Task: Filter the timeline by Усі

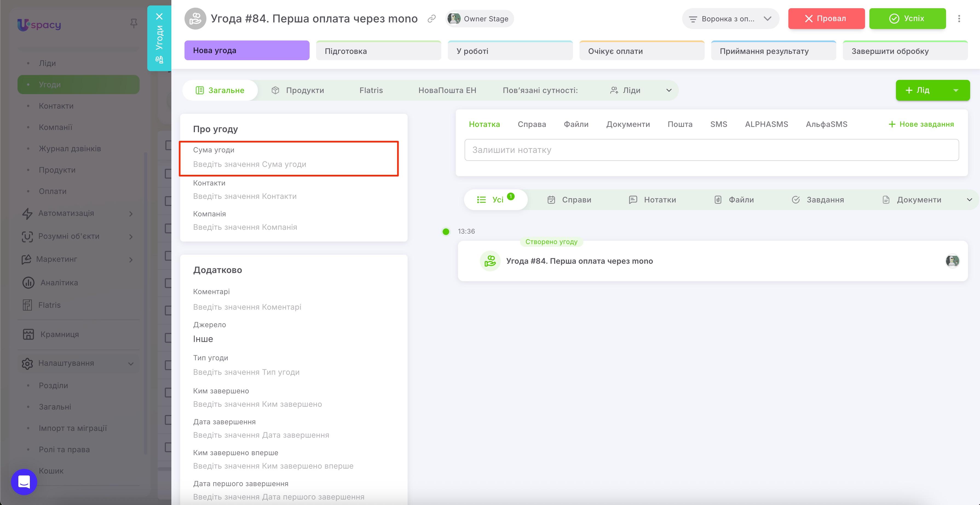Action: point(495,200)
